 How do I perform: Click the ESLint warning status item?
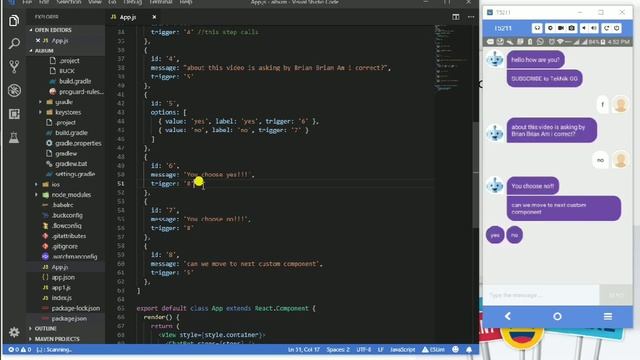[433, 349]
